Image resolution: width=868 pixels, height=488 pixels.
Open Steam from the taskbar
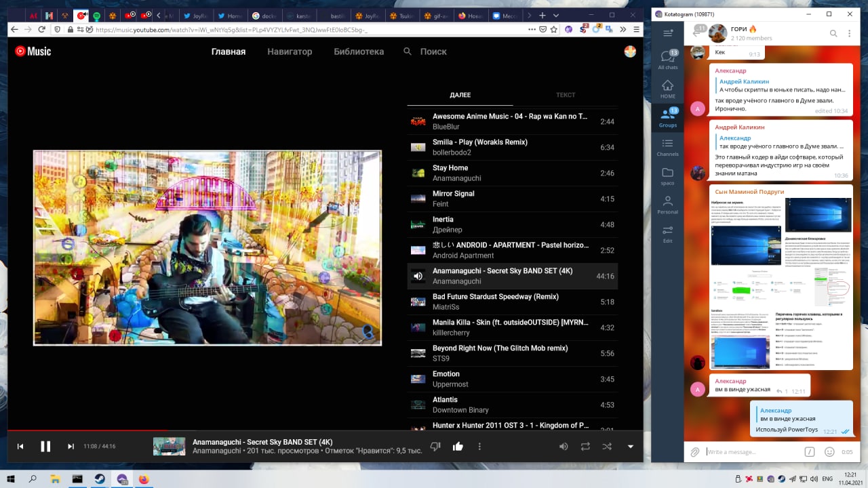click(100, 479)
